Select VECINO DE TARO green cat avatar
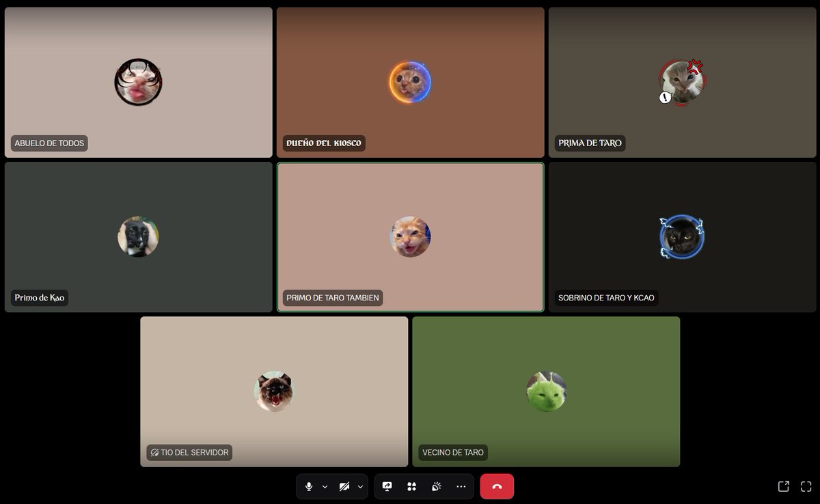Screen dimensions: 820x504 point(547,391)
